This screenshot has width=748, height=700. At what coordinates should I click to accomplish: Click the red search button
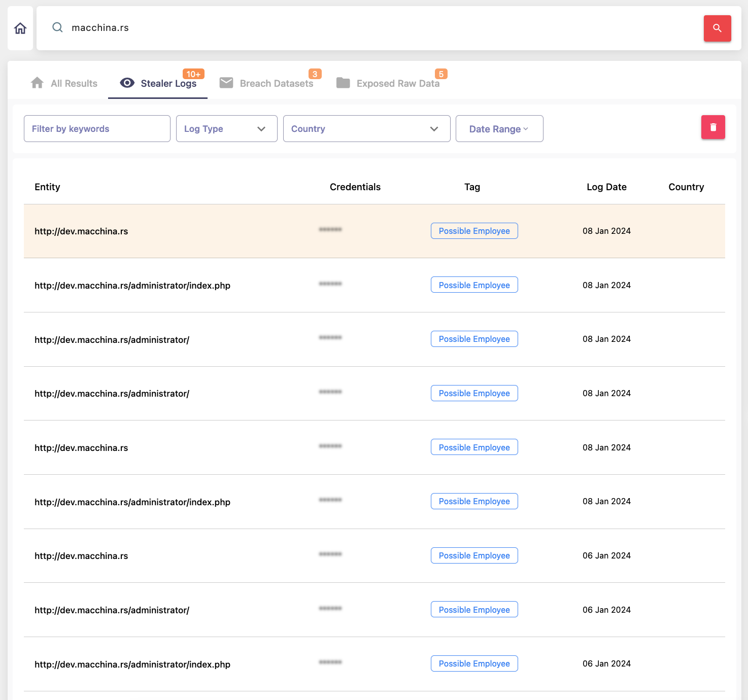point(717,28)
